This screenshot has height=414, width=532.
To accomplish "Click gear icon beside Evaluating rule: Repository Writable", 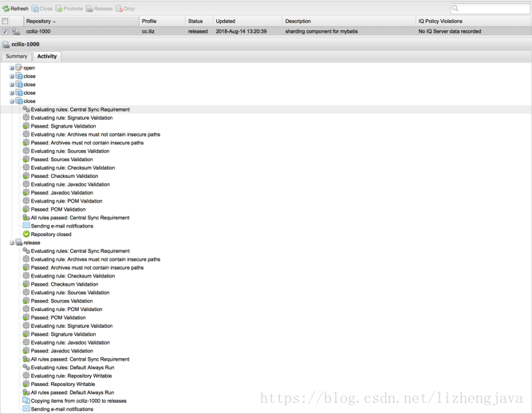I will 26,376.
